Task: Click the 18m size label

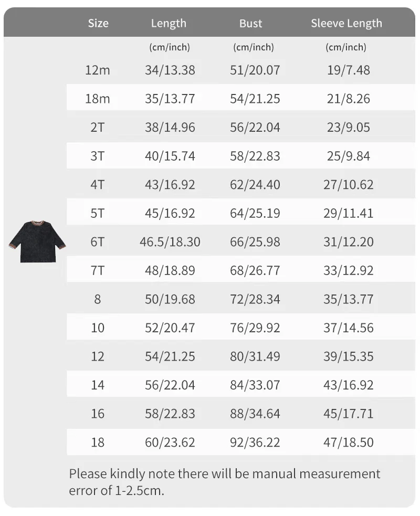Action: coord(98,98)
